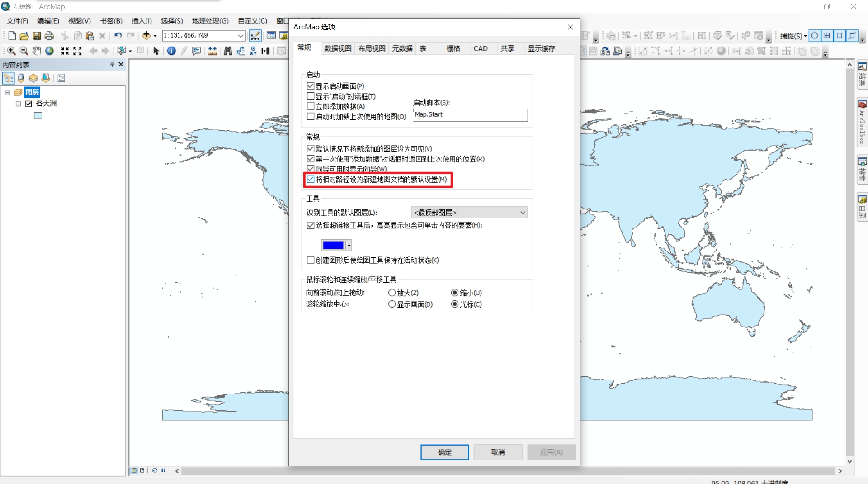Activate the Identify info tool
The height and width of the screenshot is (484, 868).
point(171,51)
